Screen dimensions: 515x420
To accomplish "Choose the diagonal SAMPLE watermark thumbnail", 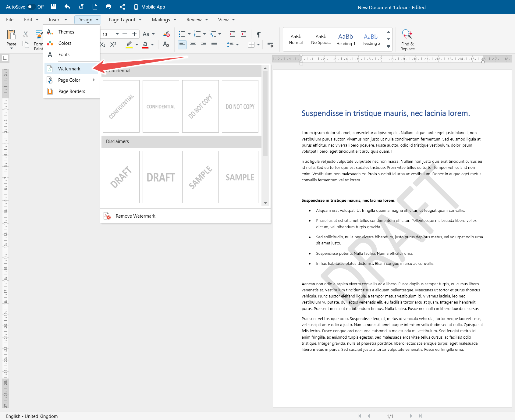I will 200,177.
